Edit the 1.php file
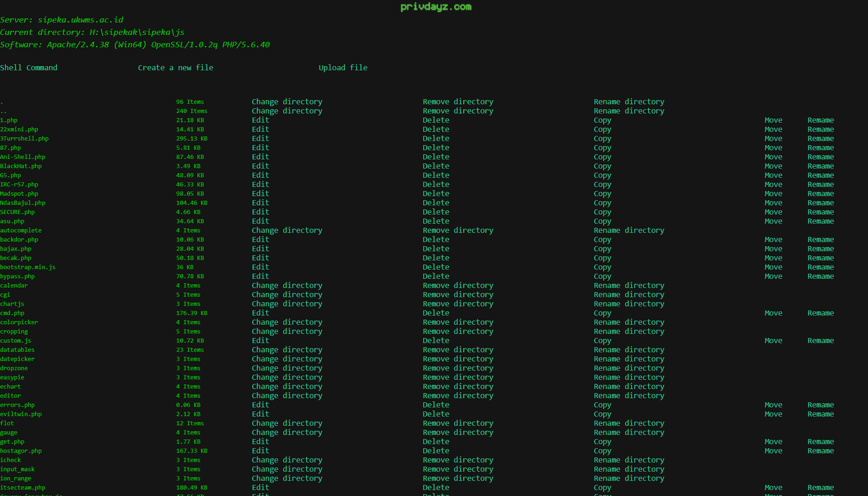Screen dimensions: 868x496 tap(260, 120)
